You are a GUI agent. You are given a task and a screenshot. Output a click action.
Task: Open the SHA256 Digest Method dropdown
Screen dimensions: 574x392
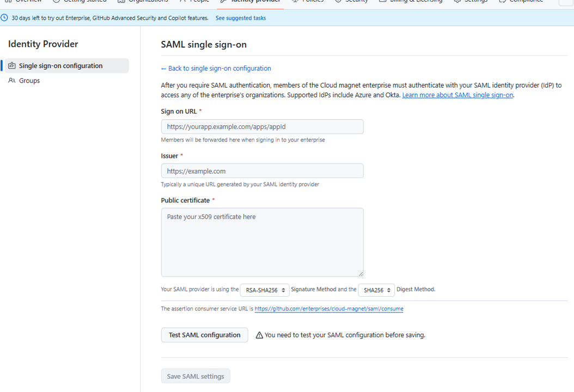[x=376, y=290]
